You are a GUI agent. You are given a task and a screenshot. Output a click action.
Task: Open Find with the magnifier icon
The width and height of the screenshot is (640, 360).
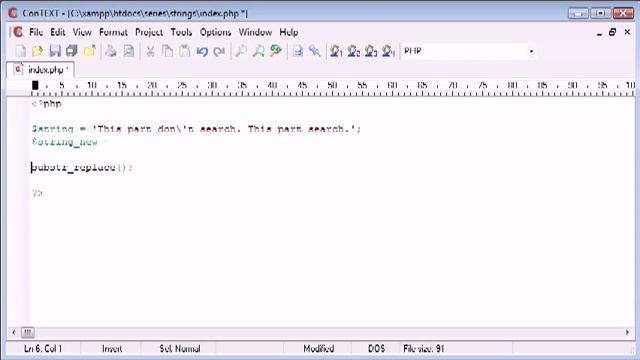tap(241, 51)
